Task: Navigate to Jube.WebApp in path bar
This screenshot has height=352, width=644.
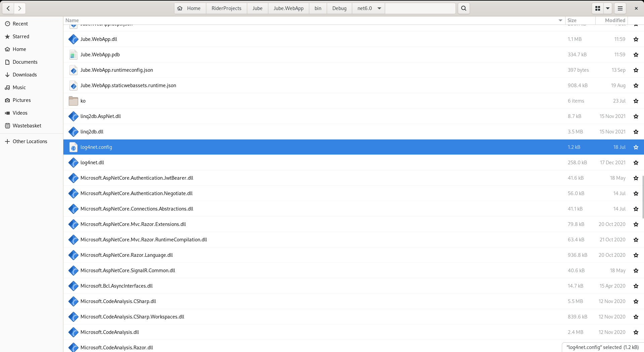Action: point(288,8)
